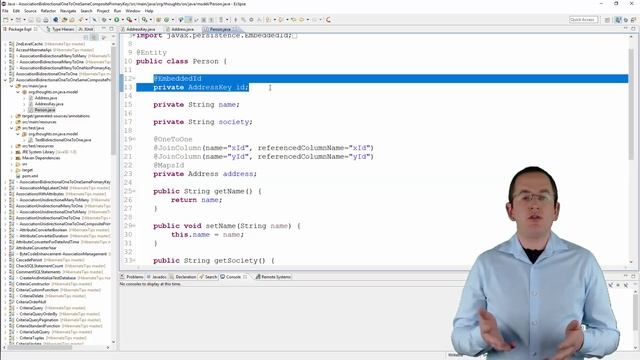Image resolution: width=640 pixels, height=360 pixels.
Task: Select the CriteriaConstructor project
Action: (32, 284)
